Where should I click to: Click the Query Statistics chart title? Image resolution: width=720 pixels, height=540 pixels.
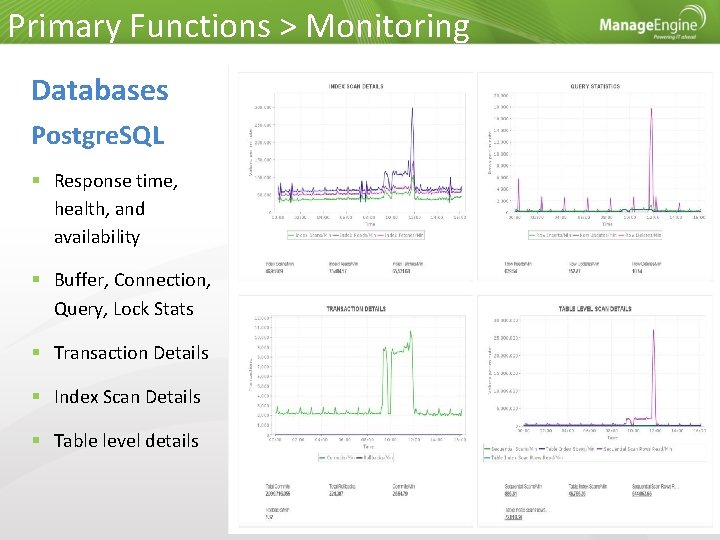coord(595,86)
